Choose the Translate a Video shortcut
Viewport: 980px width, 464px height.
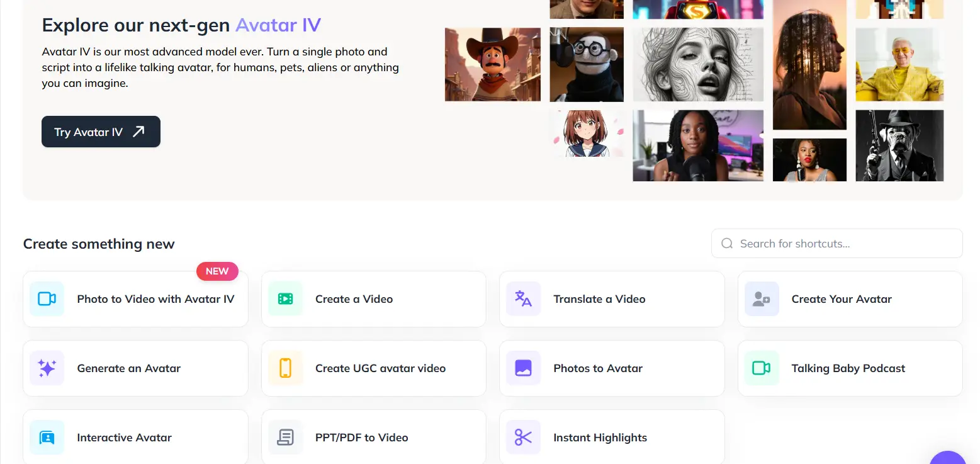click(612, 299)
